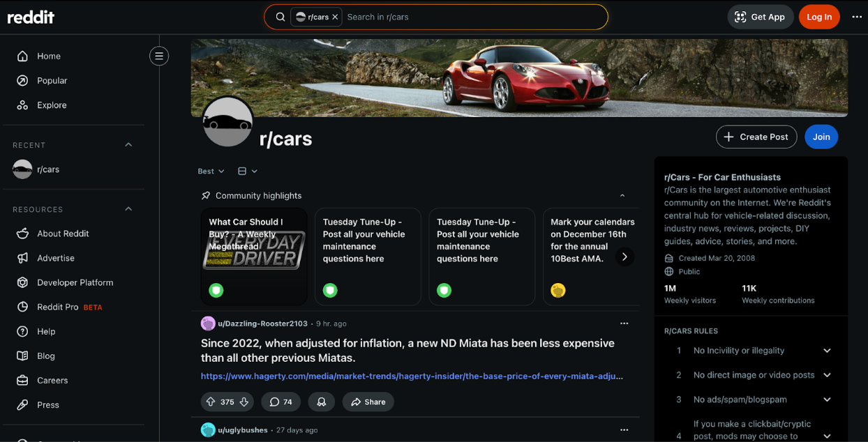Screen dimensions: 868x442
Task: Collapse the left sidebar navigation
Action: click(x=159, y=56)
